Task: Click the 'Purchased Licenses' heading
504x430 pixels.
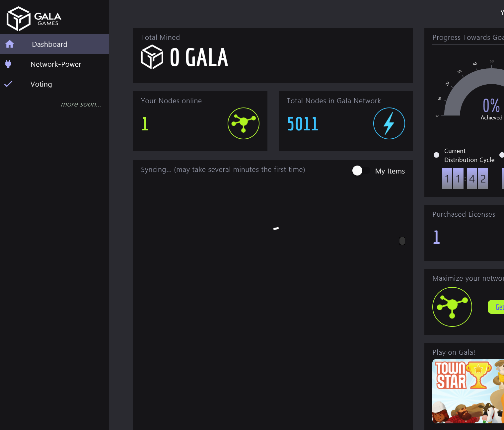Action: click(464, 214)
